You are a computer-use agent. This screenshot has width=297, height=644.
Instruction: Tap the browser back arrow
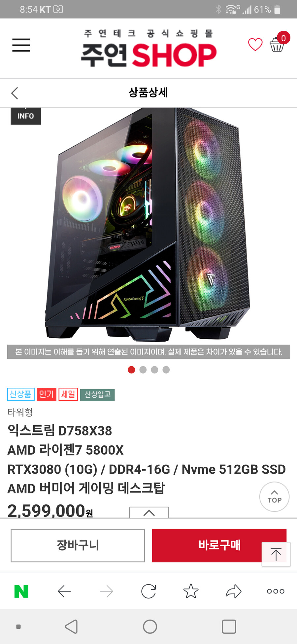tap(64, 591)
